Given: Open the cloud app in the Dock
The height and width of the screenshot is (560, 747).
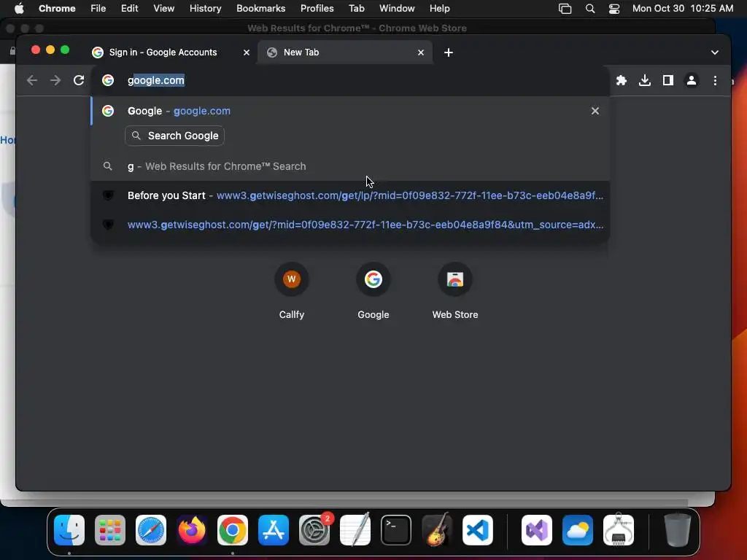Looking at the screenshot, I should 578,530.
